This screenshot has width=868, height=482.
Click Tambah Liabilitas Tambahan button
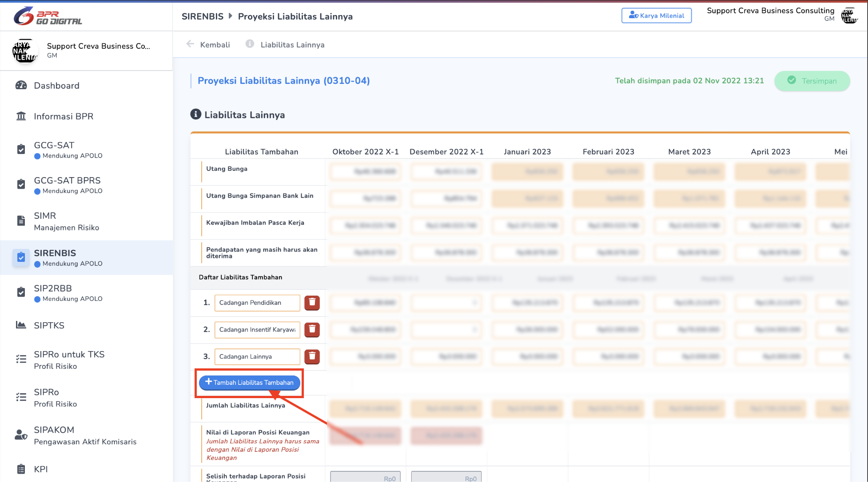coord(250,383)
